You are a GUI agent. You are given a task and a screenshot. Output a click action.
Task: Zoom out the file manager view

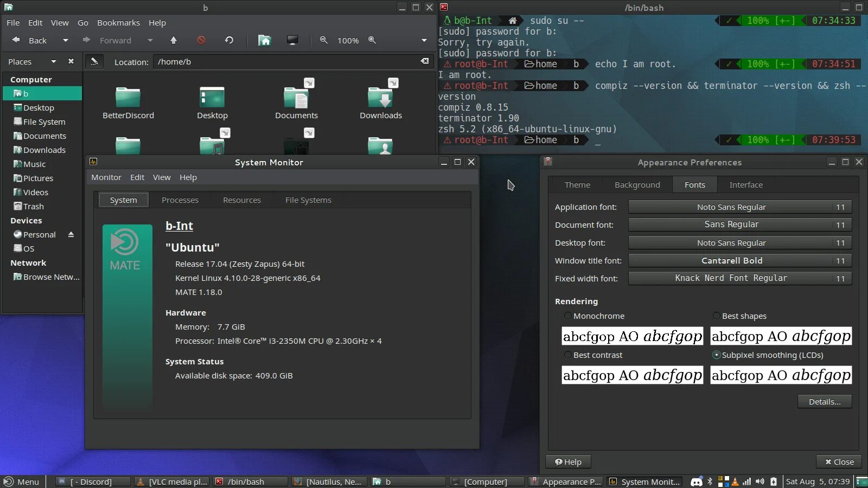[x=324, y=40]
